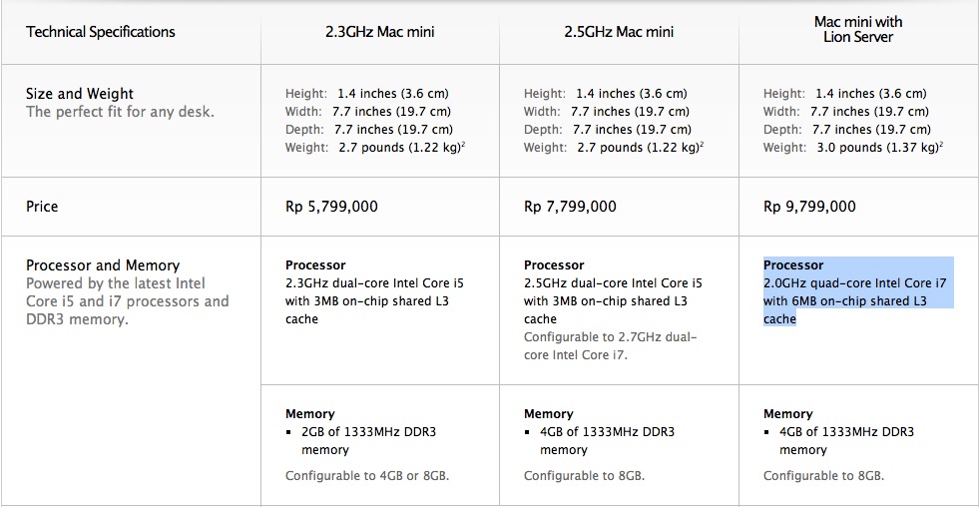Click the 3.0 pounds weight in Lion Server column
The image size is (980, 507).
tap(877, 148)
